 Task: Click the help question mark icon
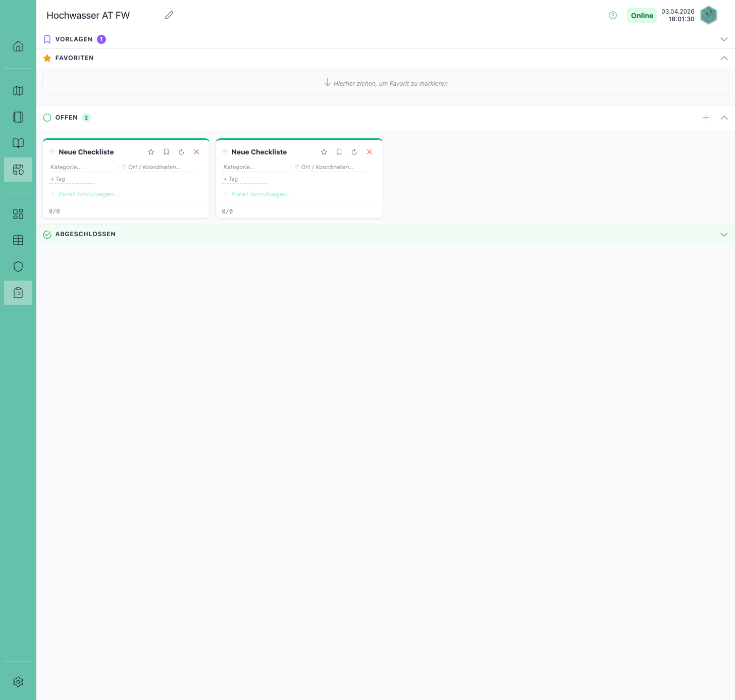tap(613, 16)
